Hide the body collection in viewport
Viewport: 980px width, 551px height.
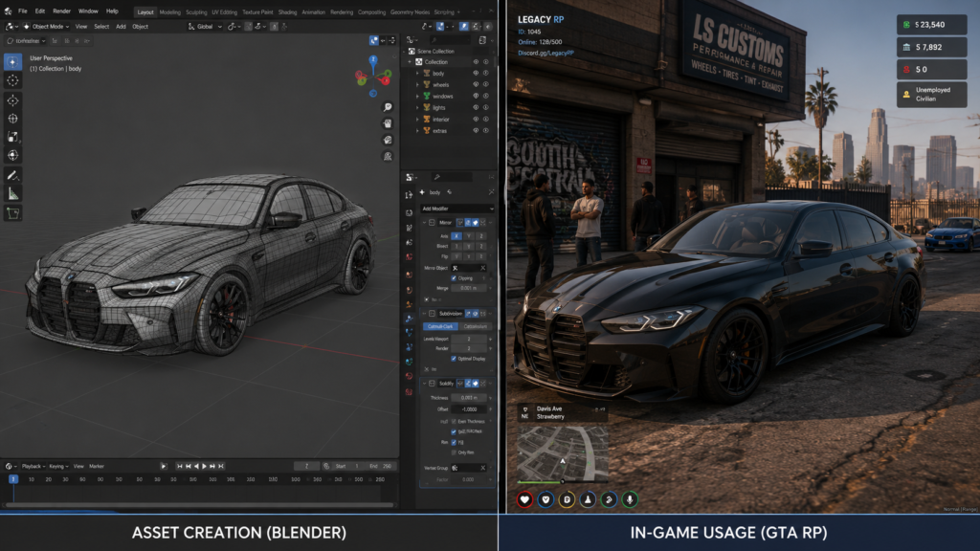[x=476, y=73]
